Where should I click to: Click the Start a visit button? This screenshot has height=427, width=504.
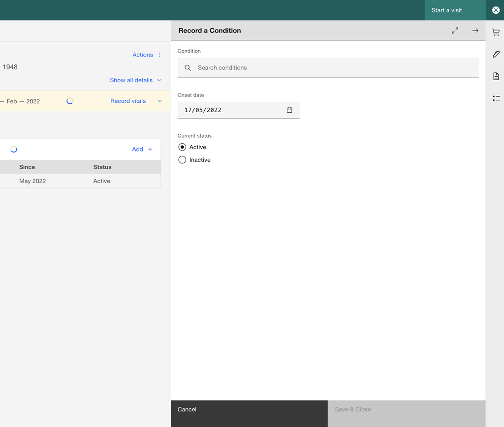coord(446,10)
